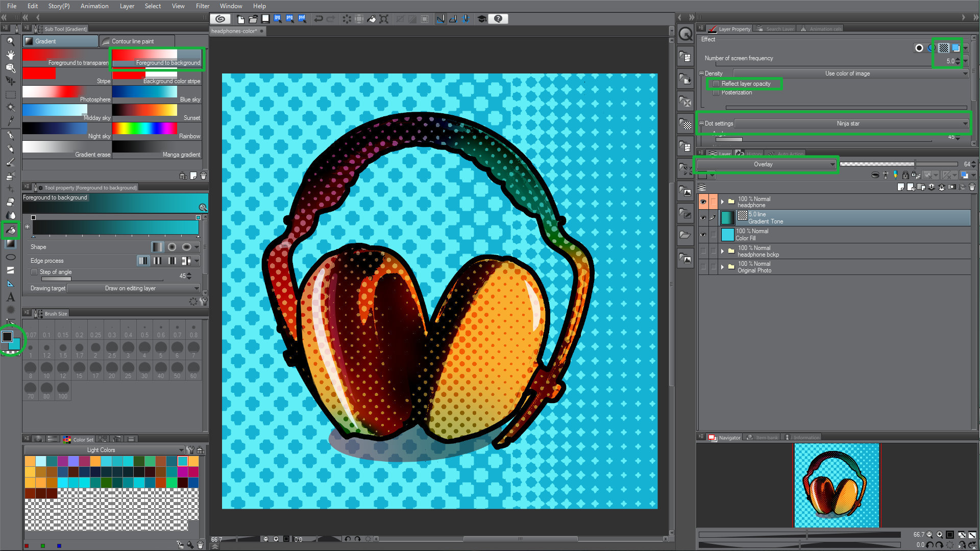980x551 pixels.
Task: Enable Reflect layer opacity checkbox
Action: (716, 84)
